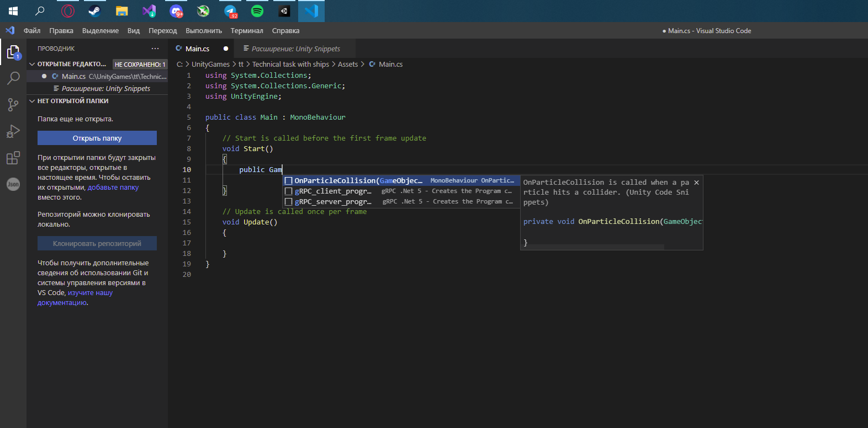Click the 'using UnityEngine;' code line
This screenshot has height=428, width=868.
pos(244,97)
